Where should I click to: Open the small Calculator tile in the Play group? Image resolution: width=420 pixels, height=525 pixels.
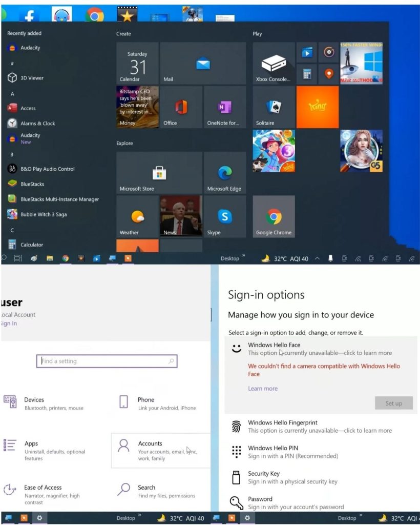pyautogui.click(x=307, y=74)
